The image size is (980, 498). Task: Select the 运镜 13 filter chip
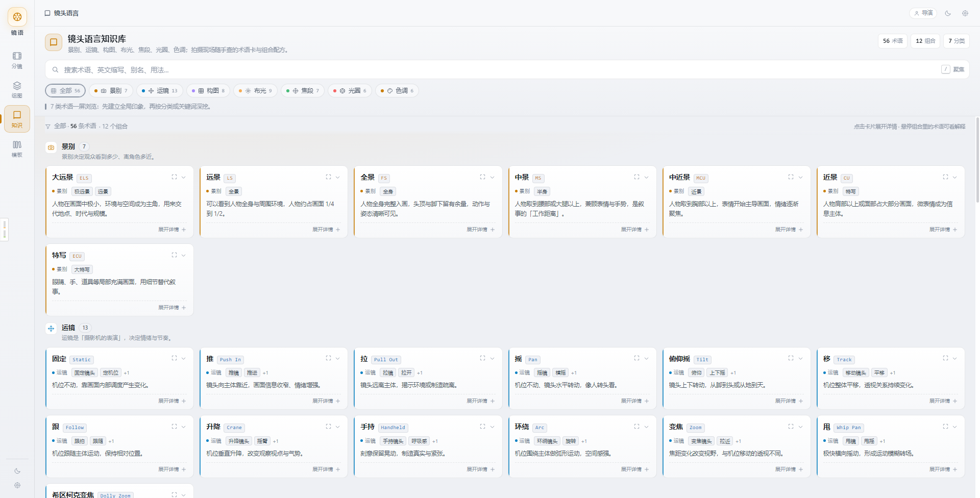point(159,91)
